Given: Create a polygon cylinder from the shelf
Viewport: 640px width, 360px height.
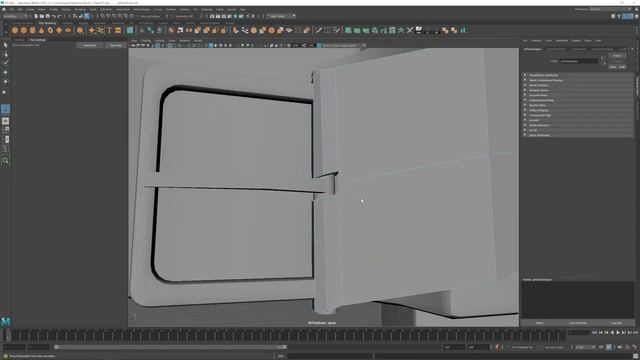Looking at the screenshot, I should [33, 30].
